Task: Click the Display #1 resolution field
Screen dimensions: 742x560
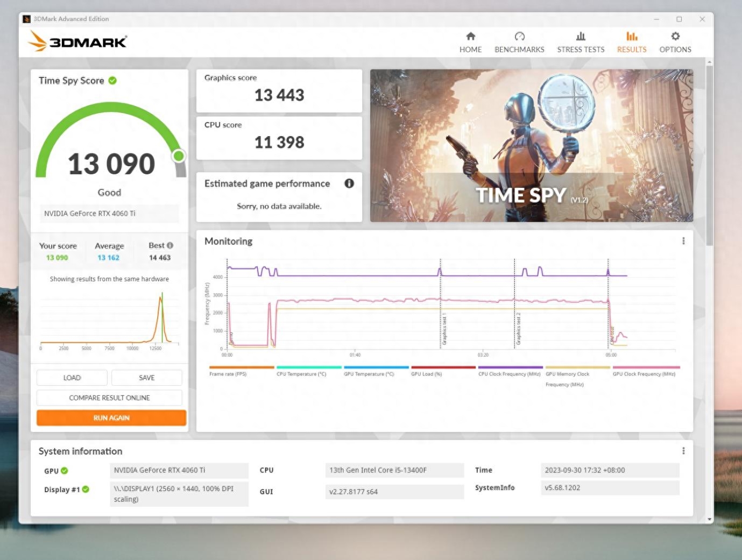Action: click(x=179, y=494)
